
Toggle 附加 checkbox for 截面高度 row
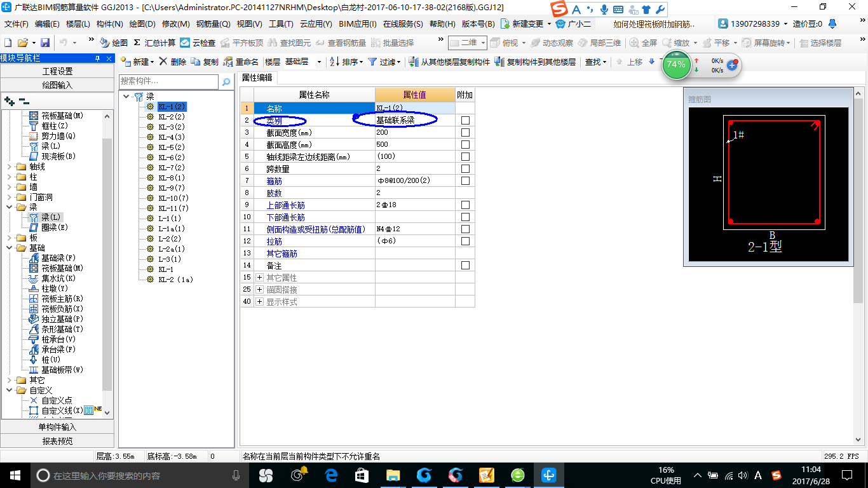(x=465, y=144)
